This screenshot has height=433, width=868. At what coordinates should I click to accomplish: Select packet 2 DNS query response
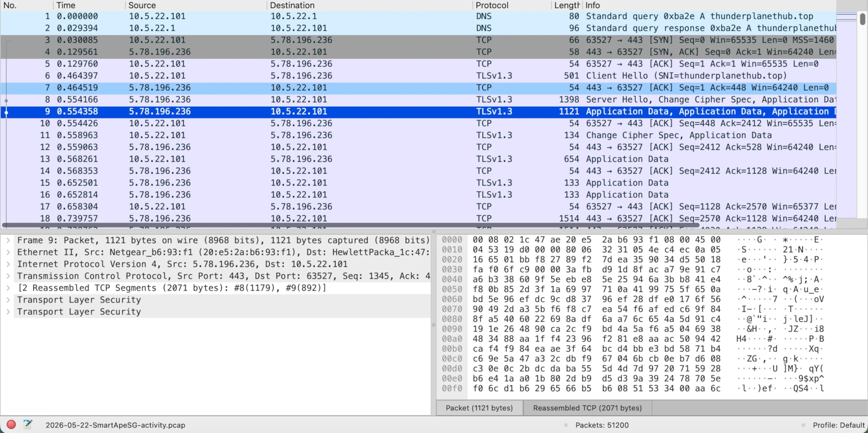pos(418,28)
